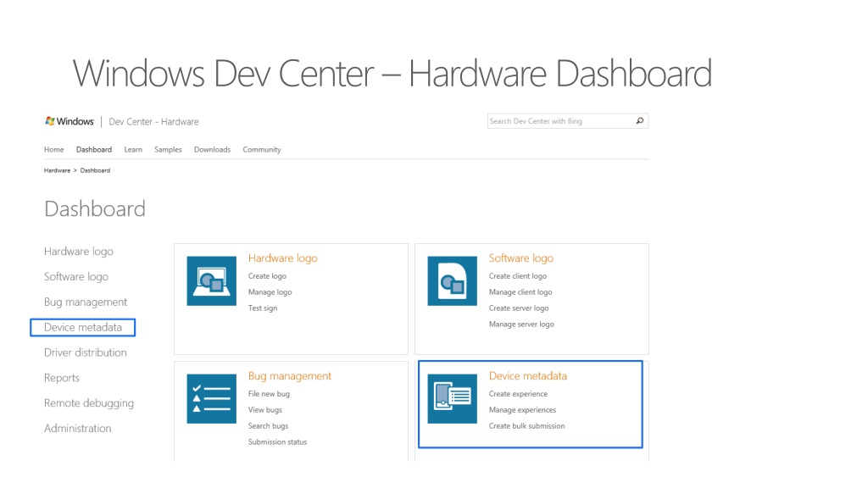Screen dimensions: 868x488
Task: Open the Home menu item
Action: click(x=53, y=149)
